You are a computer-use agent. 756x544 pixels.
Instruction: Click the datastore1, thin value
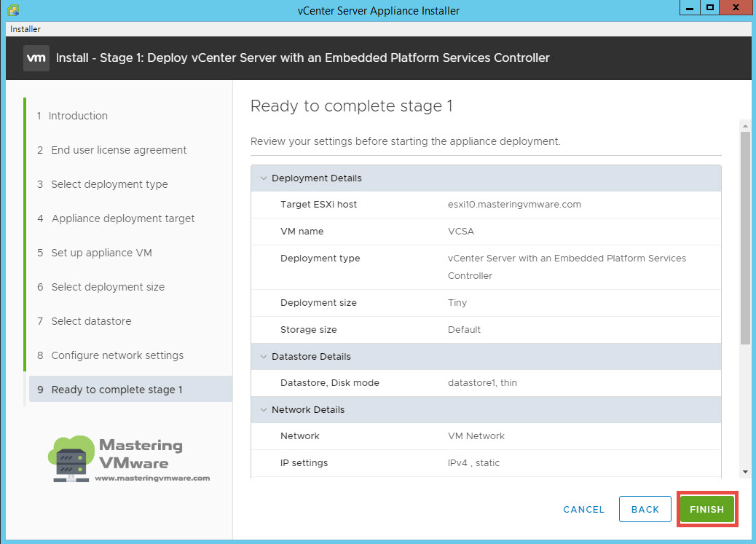pyautogui.click(x=482, y=383)
